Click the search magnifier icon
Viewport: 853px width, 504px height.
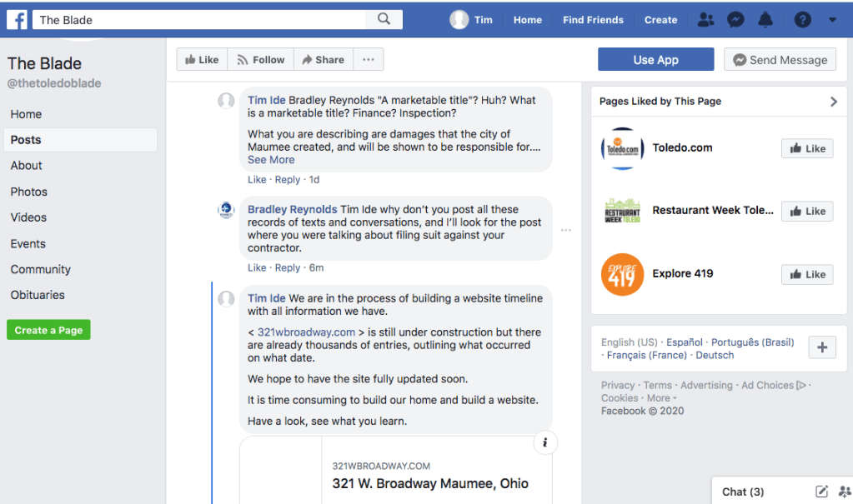(x=384, y=19)
